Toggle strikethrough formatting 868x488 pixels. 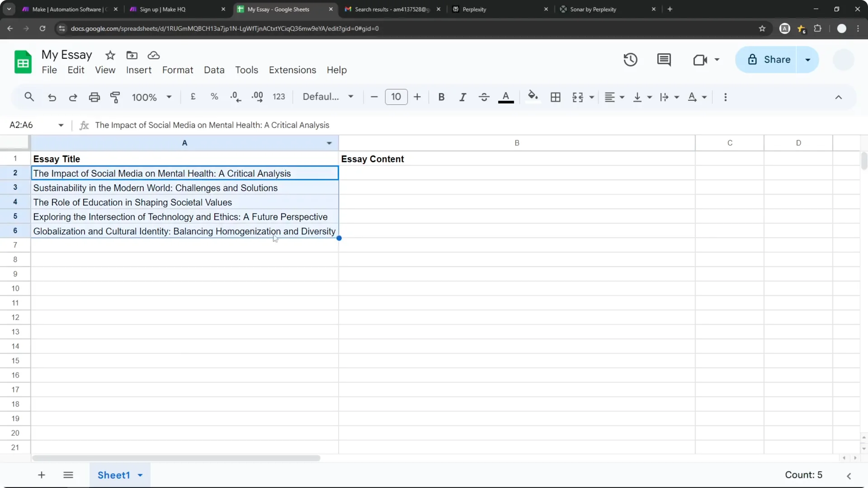click(x=484, y=97)
